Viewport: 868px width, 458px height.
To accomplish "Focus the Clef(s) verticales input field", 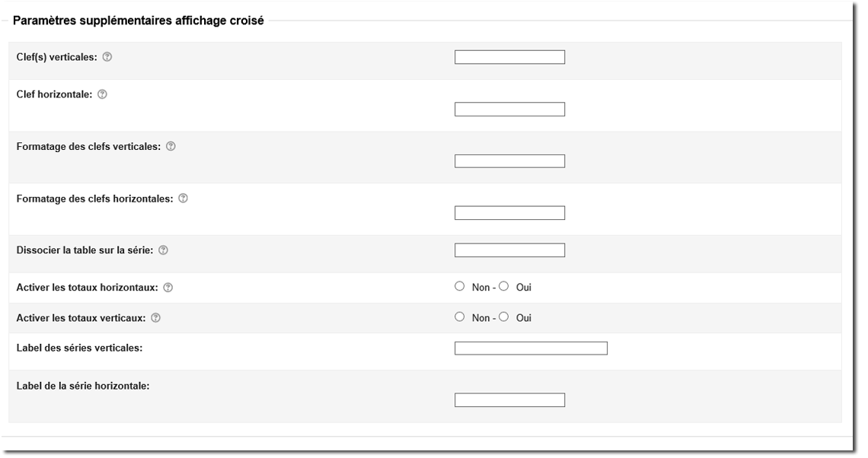I will (x=509, y=57).
